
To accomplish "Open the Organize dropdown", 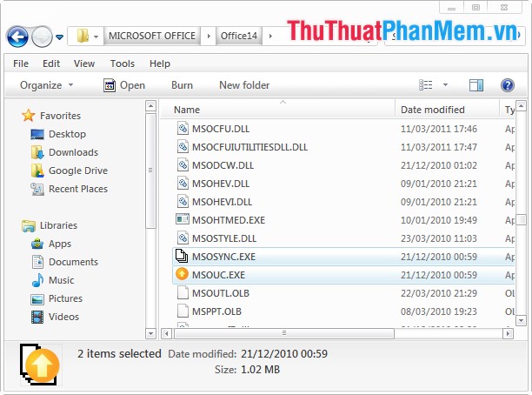I will coord(46,85).
